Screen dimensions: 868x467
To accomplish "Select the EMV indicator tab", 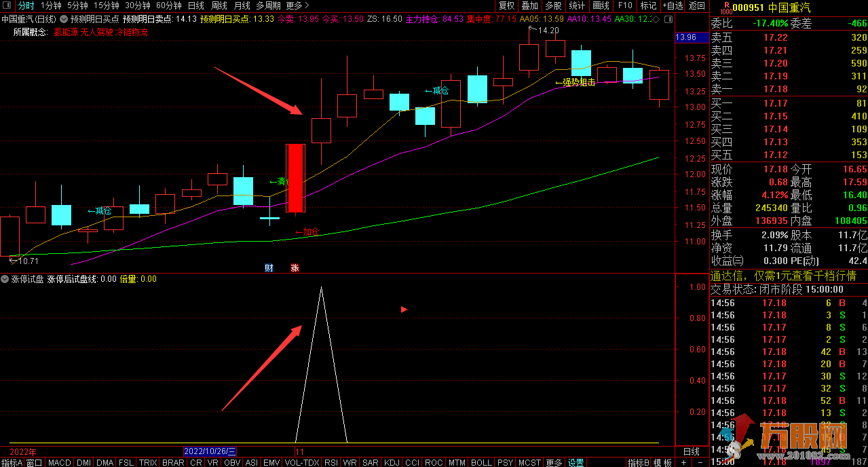I will click(271, 462).
